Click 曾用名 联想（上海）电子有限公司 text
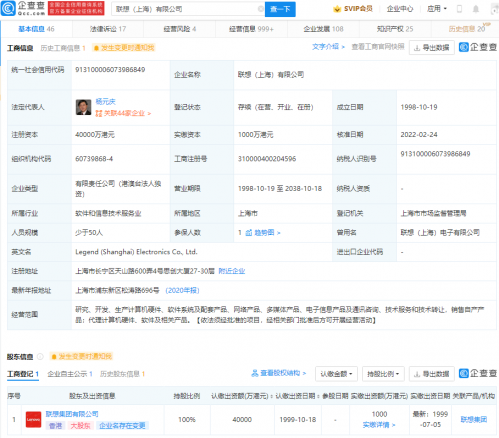This screenshot has width=499, height=438. coord(440,233)
